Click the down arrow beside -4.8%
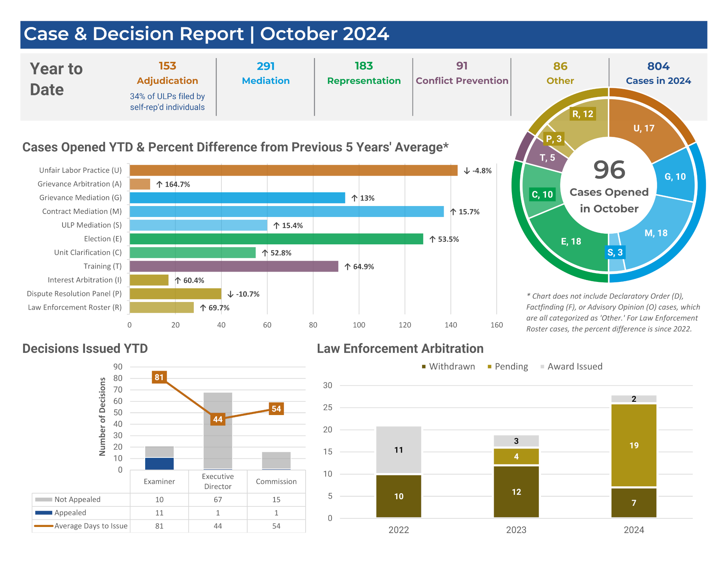728x563 pixels. [467, 171]
